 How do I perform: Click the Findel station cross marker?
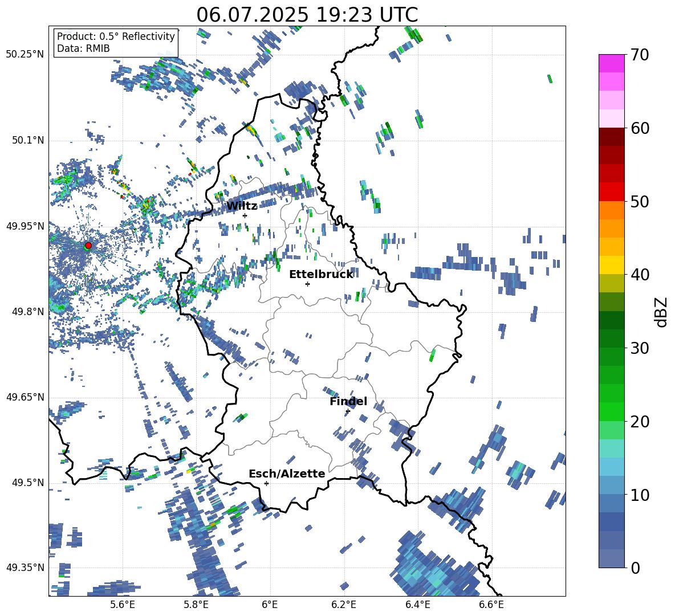point(348,411)
